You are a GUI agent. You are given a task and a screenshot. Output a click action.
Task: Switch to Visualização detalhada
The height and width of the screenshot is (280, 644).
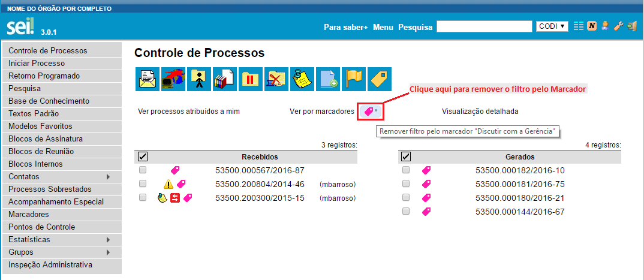(x=480, y=112)
